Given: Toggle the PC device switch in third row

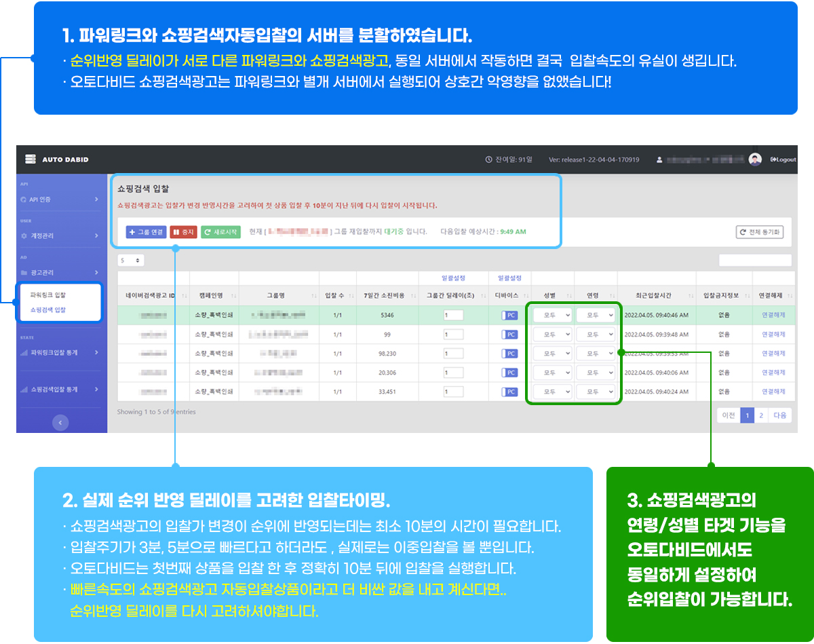Looking at the screenshot, I should click(509, 354).
